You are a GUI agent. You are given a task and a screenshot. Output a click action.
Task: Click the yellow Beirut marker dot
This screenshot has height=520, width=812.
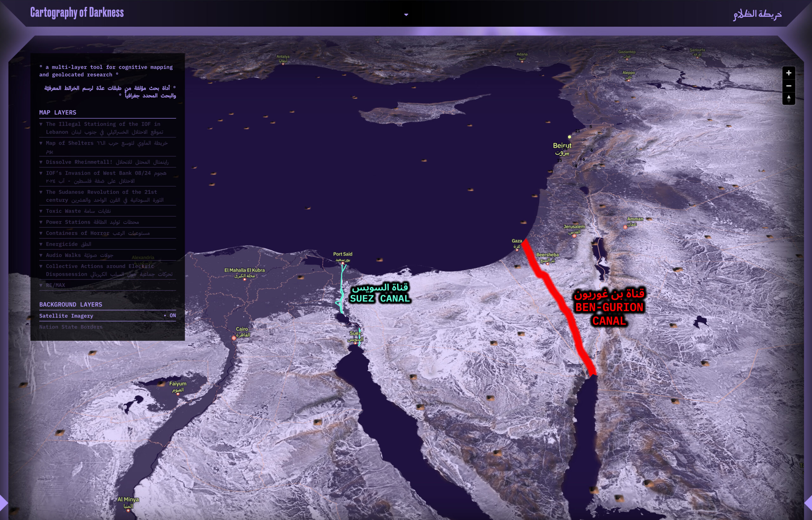[569, 137]
